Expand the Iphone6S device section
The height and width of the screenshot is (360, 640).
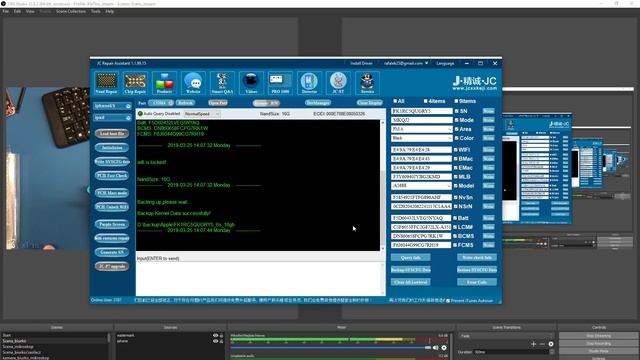(x=112, y=106)
